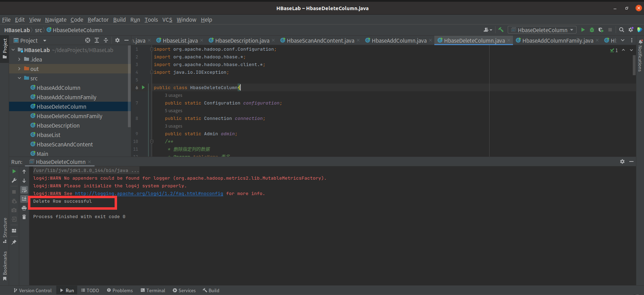
Task: Open Project panel options gear
Action: 117,41
